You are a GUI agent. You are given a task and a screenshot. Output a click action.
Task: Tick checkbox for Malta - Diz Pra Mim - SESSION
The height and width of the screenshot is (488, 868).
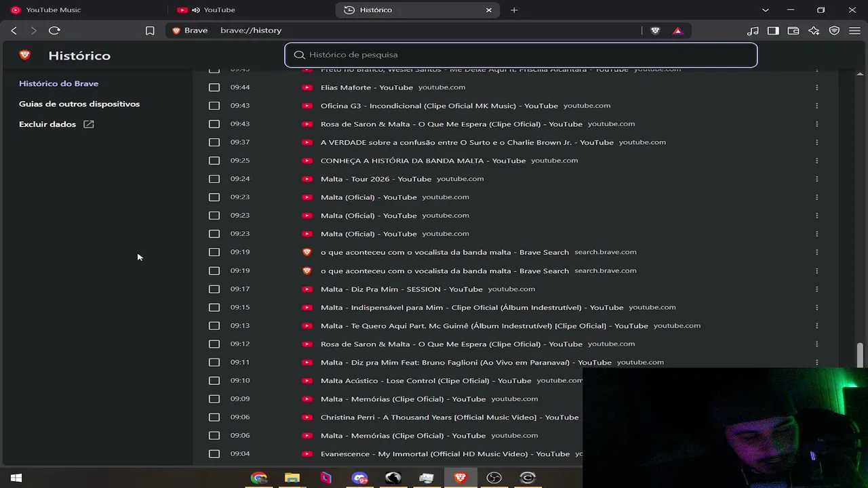[214, 289]
